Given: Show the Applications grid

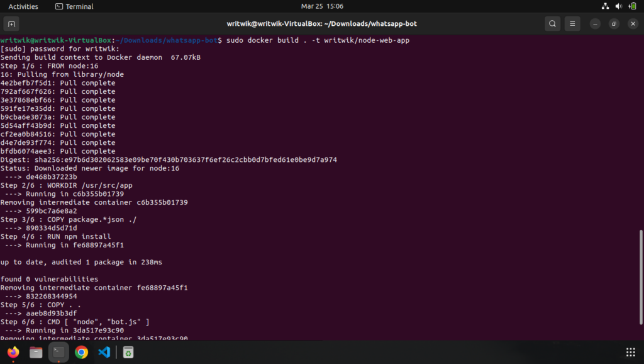Looking at the screenshot, I should point(630,351).
